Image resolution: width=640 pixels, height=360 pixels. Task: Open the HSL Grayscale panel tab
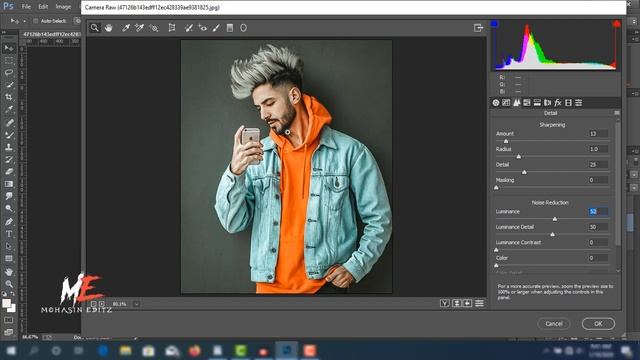527,102
